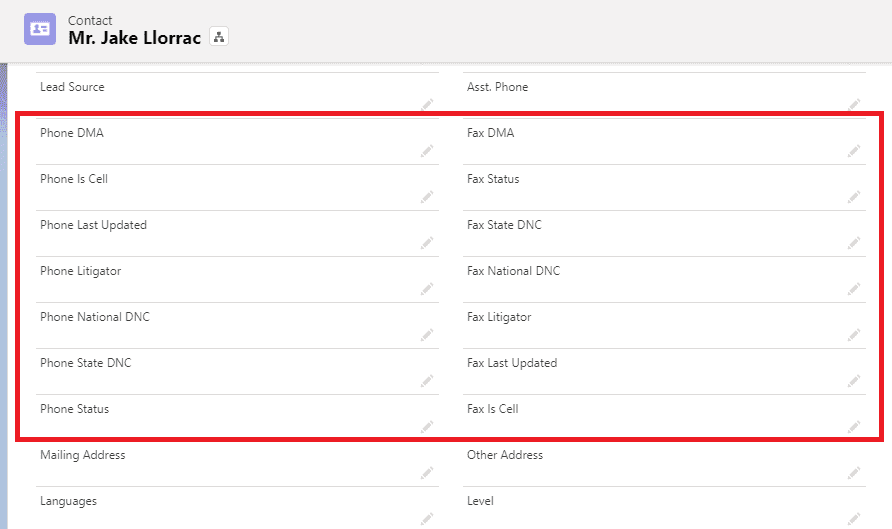Image resolution: width=892 pixels, height=529 pixels.
Task: Click the Mr. Jake Llorrac name heading
Action: pos(134,38)
